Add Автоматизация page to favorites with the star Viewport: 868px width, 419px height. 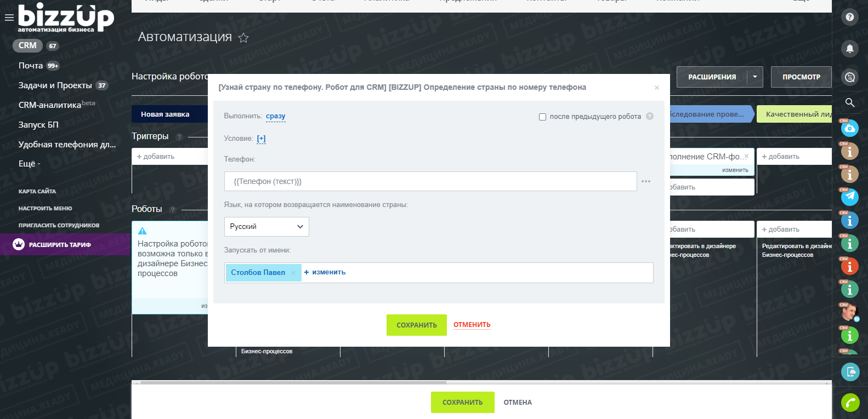click(x=243, y=38)
